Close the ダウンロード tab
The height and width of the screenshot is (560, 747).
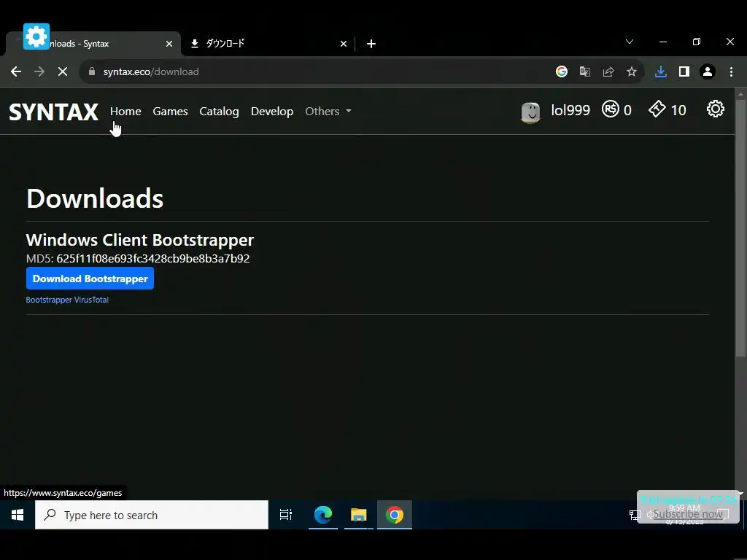click(x=344, y=44)
